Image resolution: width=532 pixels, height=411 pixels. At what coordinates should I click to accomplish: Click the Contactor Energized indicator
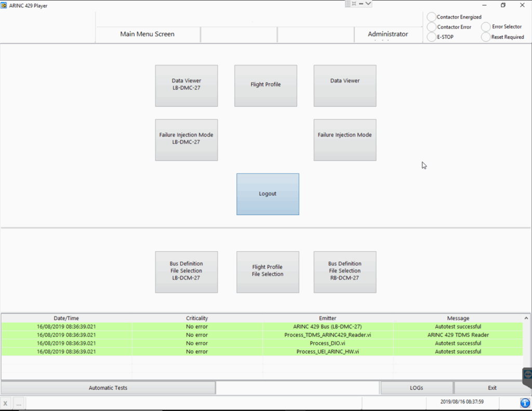click(x=431, y=17)
